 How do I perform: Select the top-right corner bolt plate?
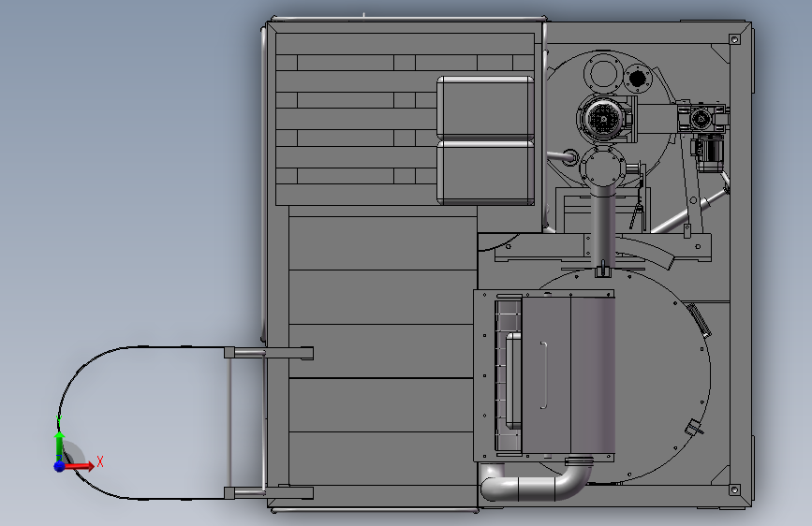(734, 39)
